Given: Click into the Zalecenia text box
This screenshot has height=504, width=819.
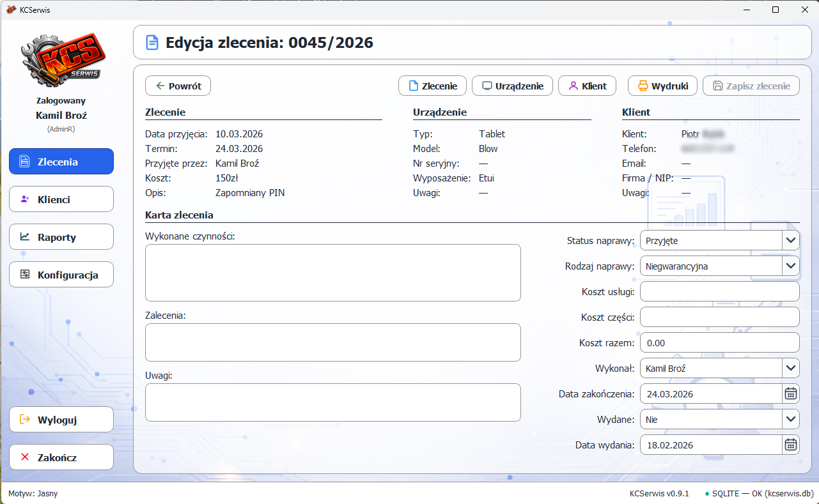Looking at the screenshot, I should (332, 342).
